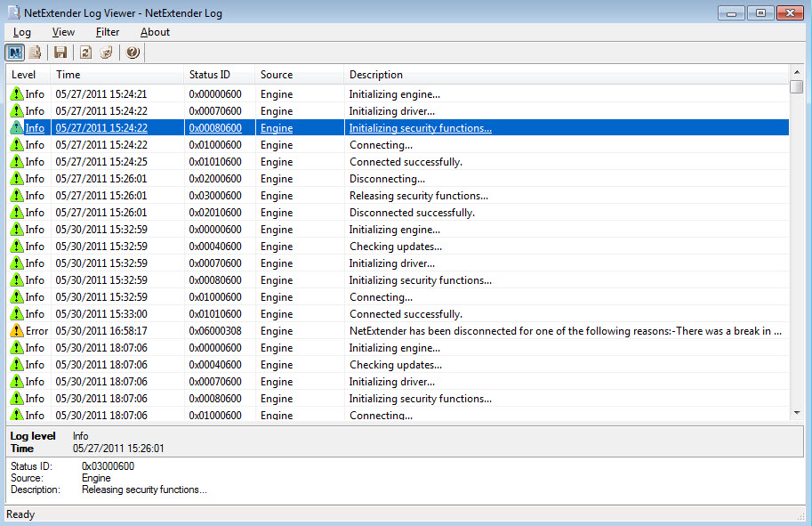
Task: Click the time value 05/27/2011 15:26:01 in details
Action: click(x=118, y=449)
